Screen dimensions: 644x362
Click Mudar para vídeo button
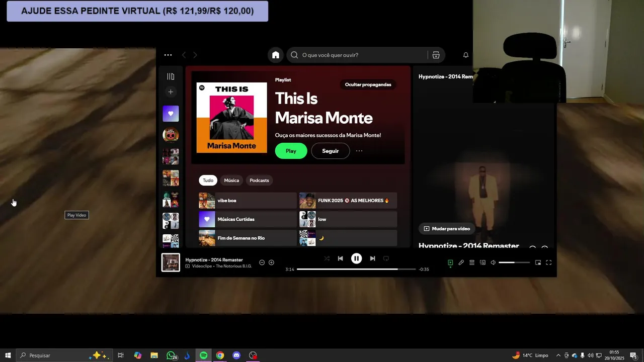(447, 229)
